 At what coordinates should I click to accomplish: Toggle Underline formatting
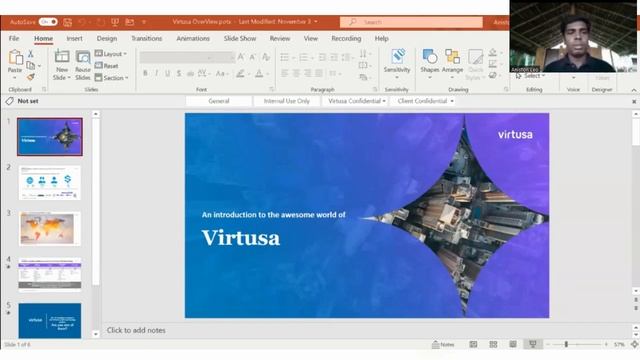pos(167,73)
